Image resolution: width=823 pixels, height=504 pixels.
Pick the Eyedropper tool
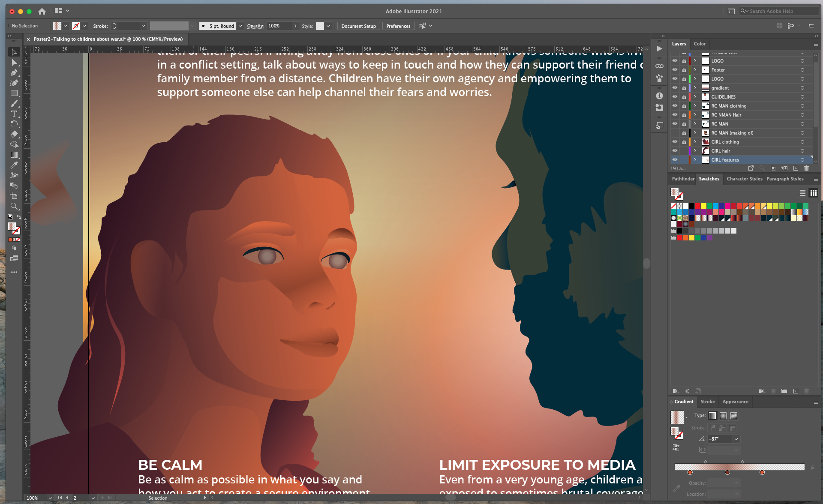point(14,165)
